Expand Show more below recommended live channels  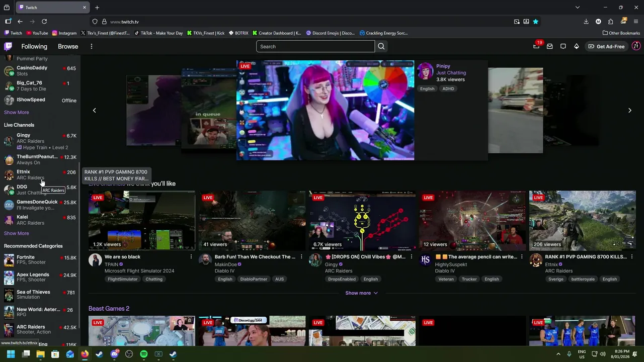tap(361, 293)
